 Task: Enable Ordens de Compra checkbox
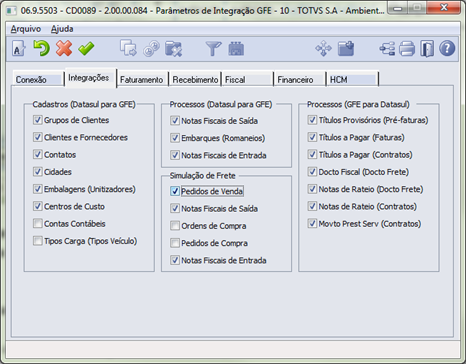(175, 226)
